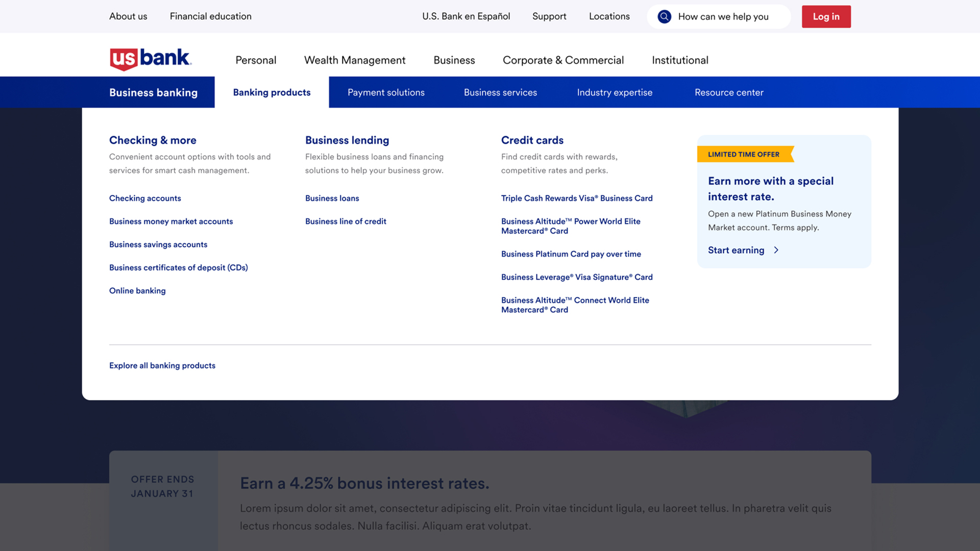Open the Checking & more heading
Screen dimensions: 980x551
point(153,140)
